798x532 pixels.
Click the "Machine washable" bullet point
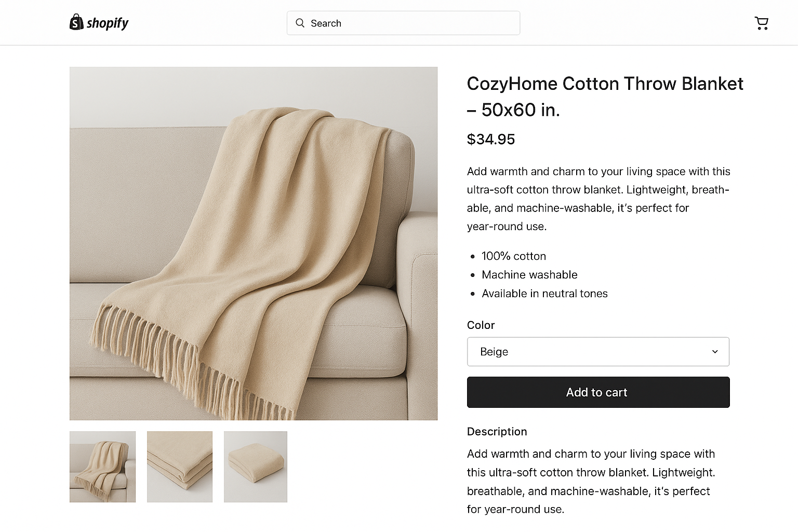529,275
